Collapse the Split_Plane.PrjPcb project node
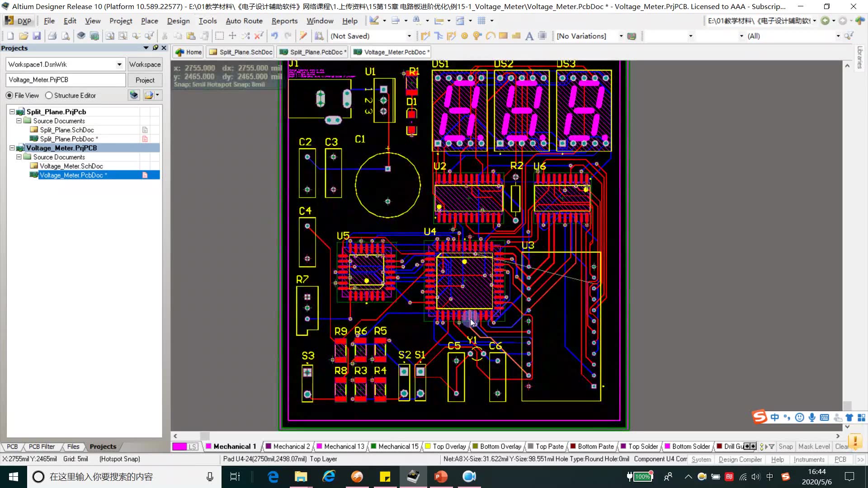 12,112
